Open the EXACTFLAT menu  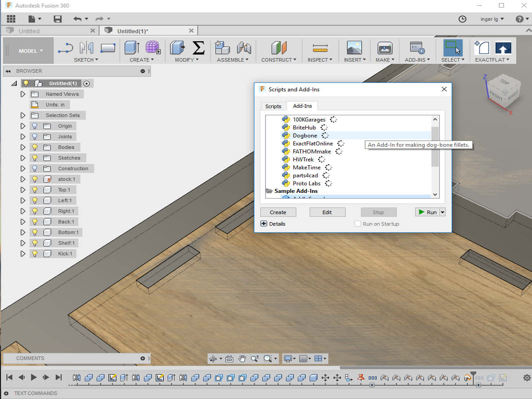pyautogui.click(x=492, y=60)
